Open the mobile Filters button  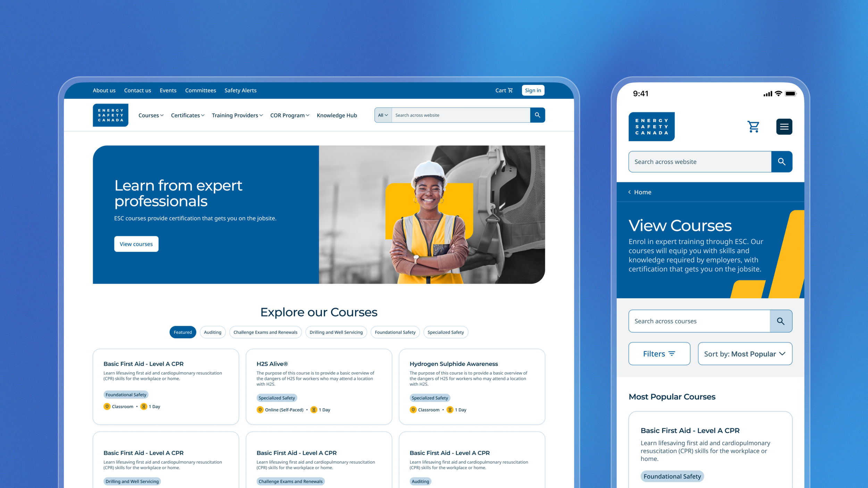(659, 354)
